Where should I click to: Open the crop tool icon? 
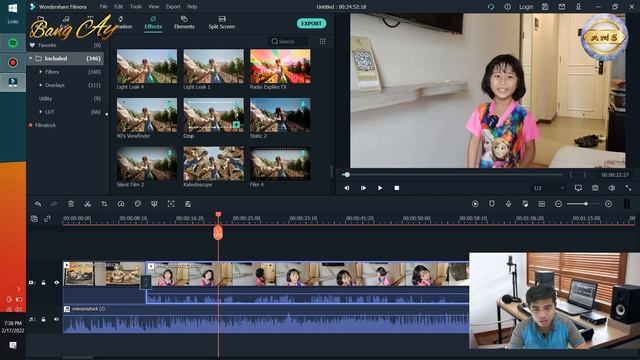point(104,204)
